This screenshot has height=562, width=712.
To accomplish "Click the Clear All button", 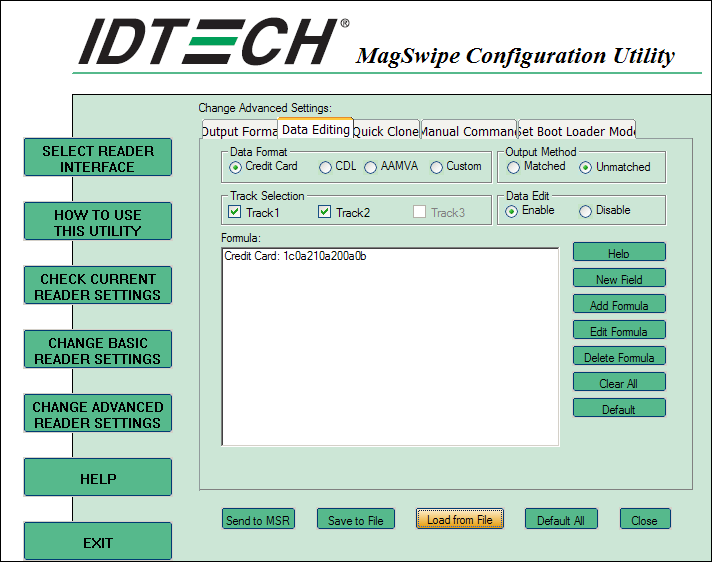I will 619,382.
